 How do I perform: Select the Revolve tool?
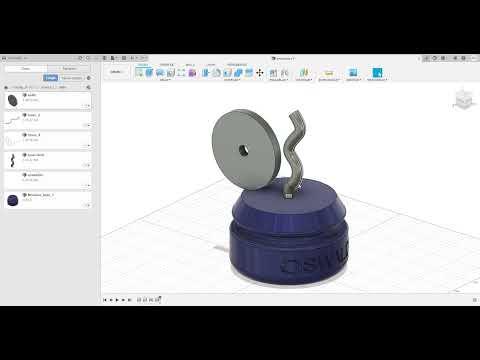click(x=160, y=72)
